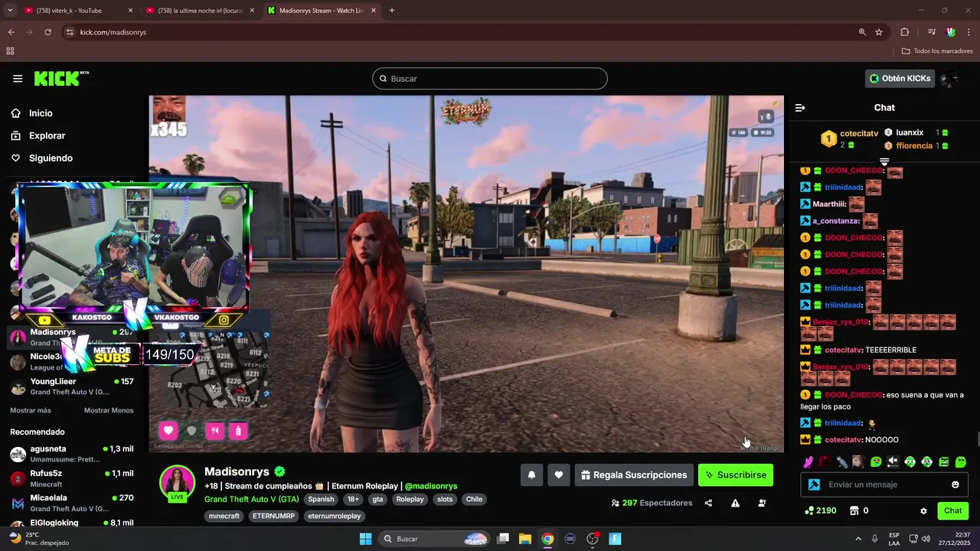The image size is (980, 551).
Task: Expand the Mostrar más followed channels list
Action: click(31, 410)
